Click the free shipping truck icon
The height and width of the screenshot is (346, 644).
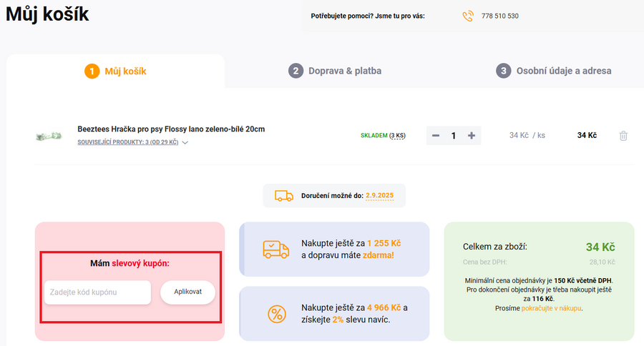pos(275,249)
